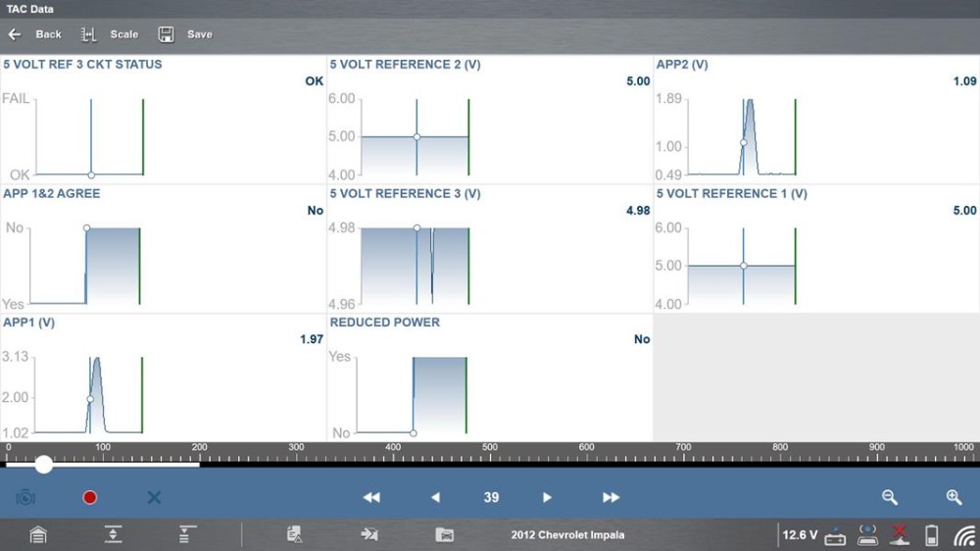Open the Scale options
The image size is (980, 551).
coord(110,34)
